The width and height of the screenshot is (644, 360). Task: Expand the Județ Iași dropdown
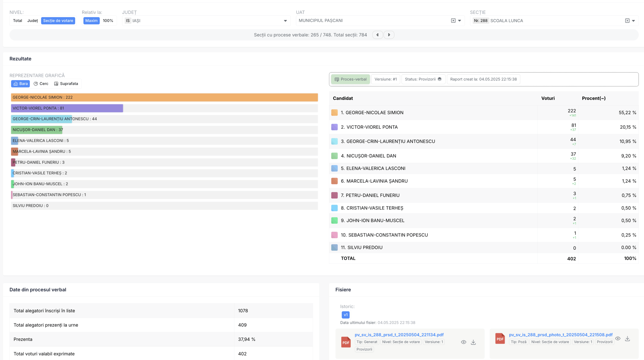(x=285, y=21)
